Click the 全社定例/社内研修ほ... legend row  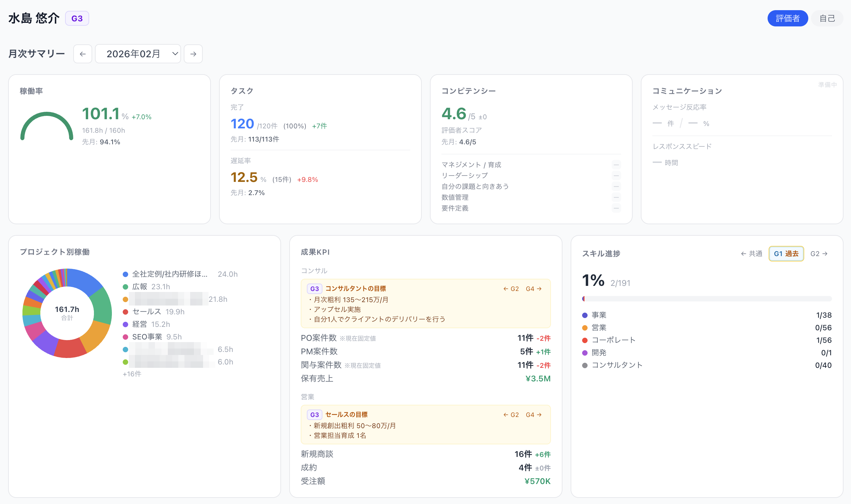pyautogui.click(x=180, y=274)
